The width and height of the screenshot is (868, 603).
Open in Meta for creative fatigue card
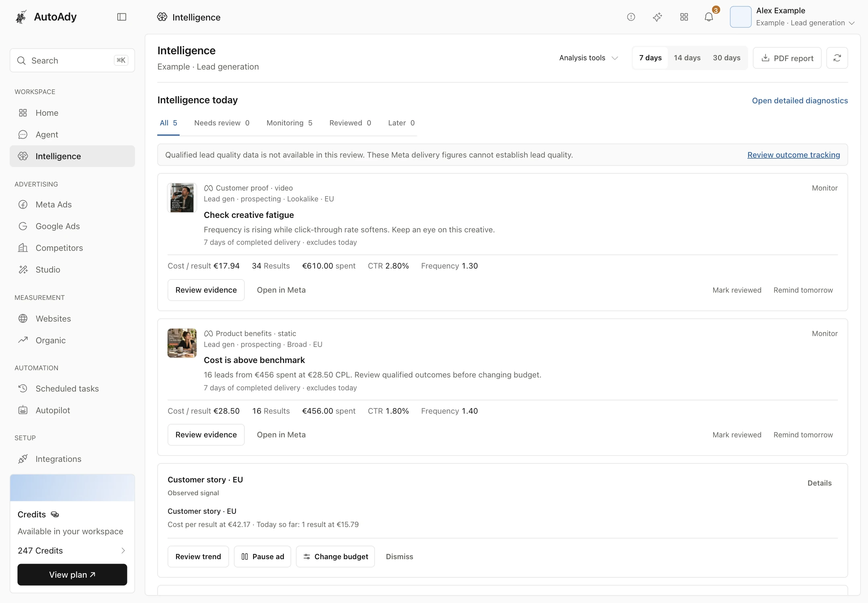point(281,290)
